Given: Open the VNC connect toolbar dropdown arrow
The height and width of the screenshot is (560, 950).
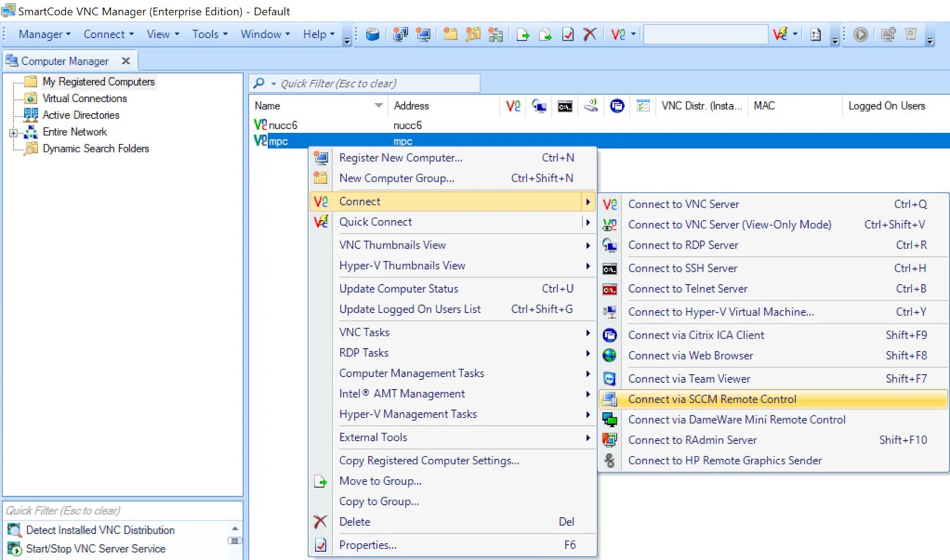Looking at the screenshot, I should (633, 34).
